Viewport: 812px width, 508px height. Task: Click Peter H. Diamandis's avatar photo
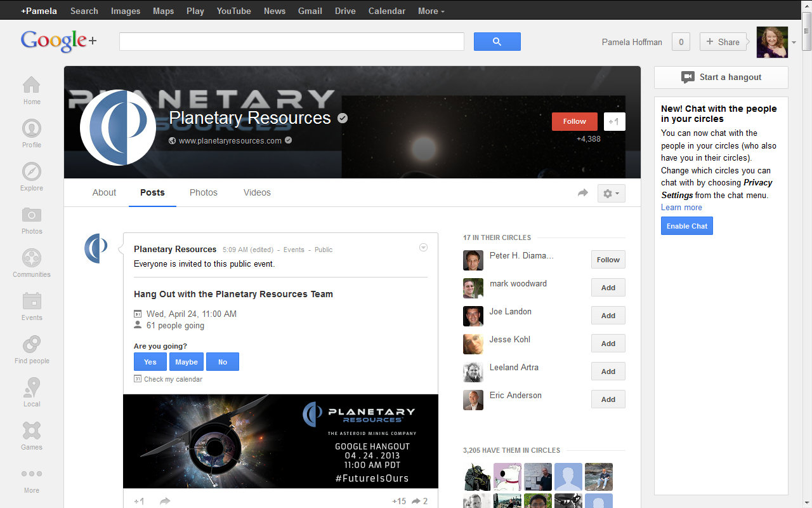coord(473,260)
